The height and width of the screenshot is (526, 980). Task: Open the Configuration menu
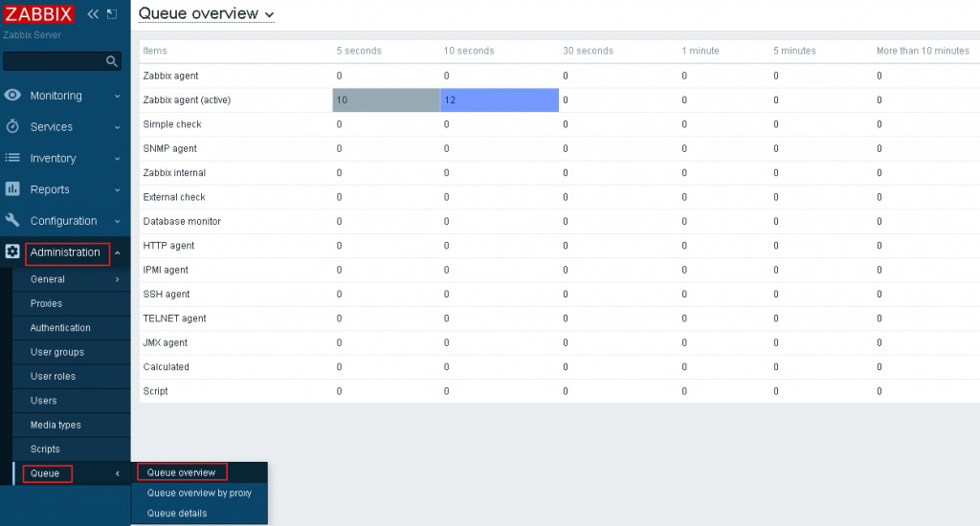(64, 221)
